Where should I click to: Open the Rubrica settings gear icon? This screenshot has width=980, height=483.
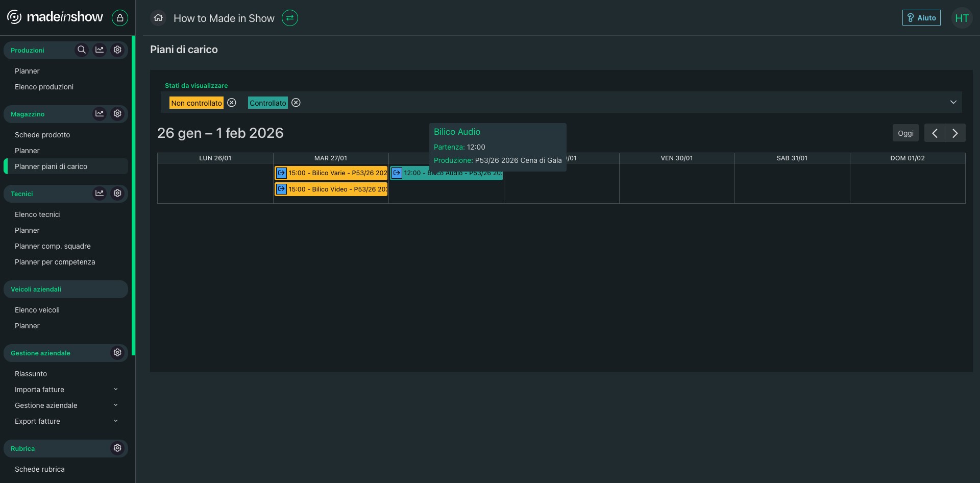pos(117,448)
